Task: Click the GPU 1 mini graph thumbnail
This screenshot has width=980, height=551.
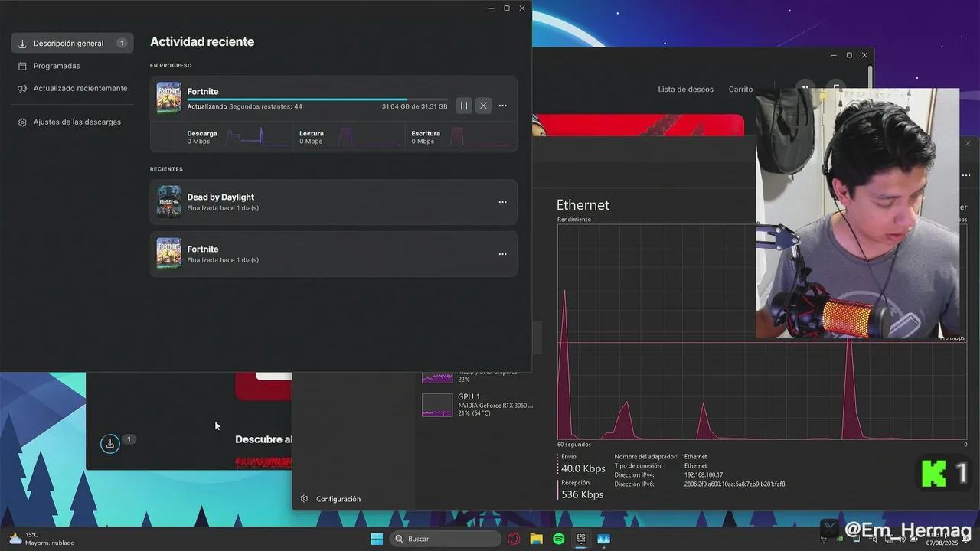Action: tap(437, 405)
